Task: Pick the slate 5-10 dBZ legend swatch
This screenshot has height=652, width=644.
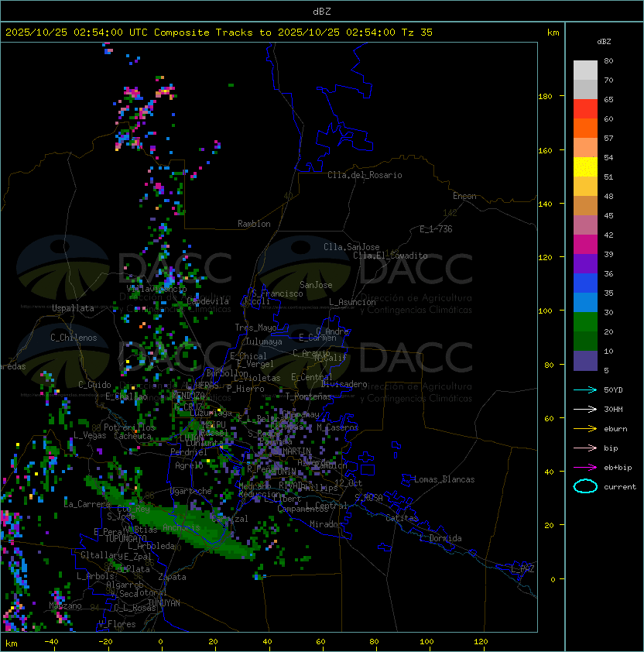Action: 585,361
